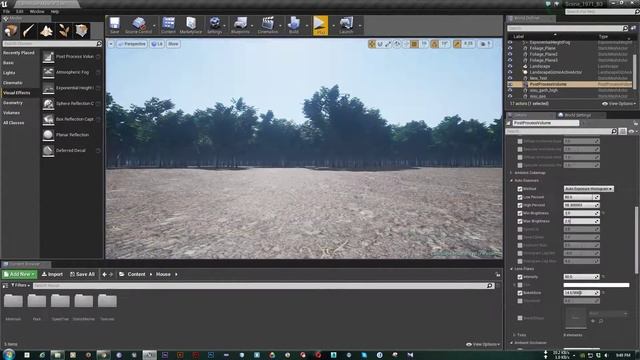This screenshot has width=640, height=360.
Task: Click the Save All button
Action: (82, 274)
